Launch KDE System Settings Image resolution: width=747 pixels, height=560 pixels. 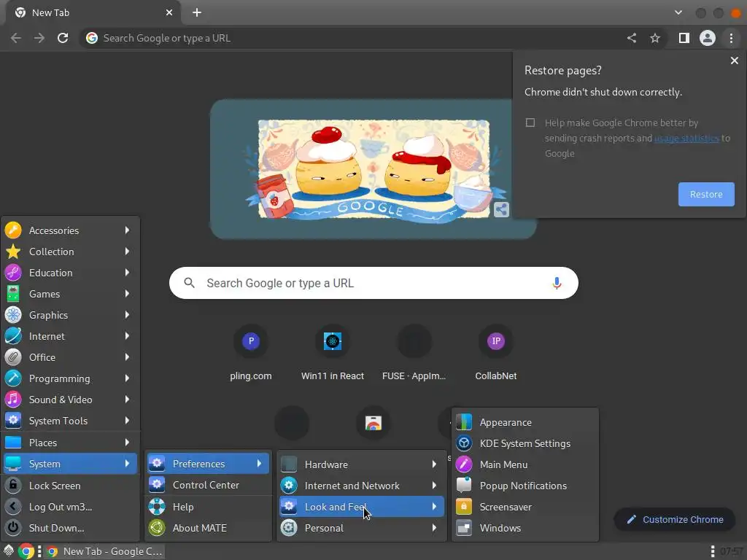coord(525,443)
